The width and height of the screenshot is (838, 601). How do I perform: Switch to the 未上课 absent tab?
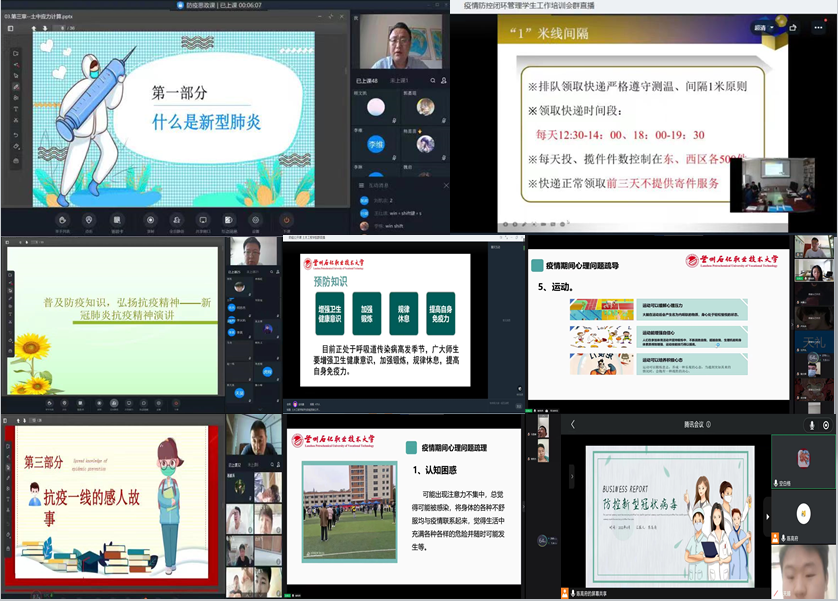click(x=398, y=81)
